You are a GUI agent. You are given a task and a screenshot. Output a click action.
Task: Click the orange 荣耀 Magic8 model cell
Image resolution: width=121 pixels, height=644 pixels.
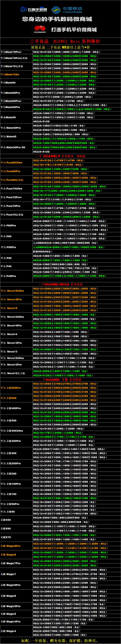(x=16, y=554)
